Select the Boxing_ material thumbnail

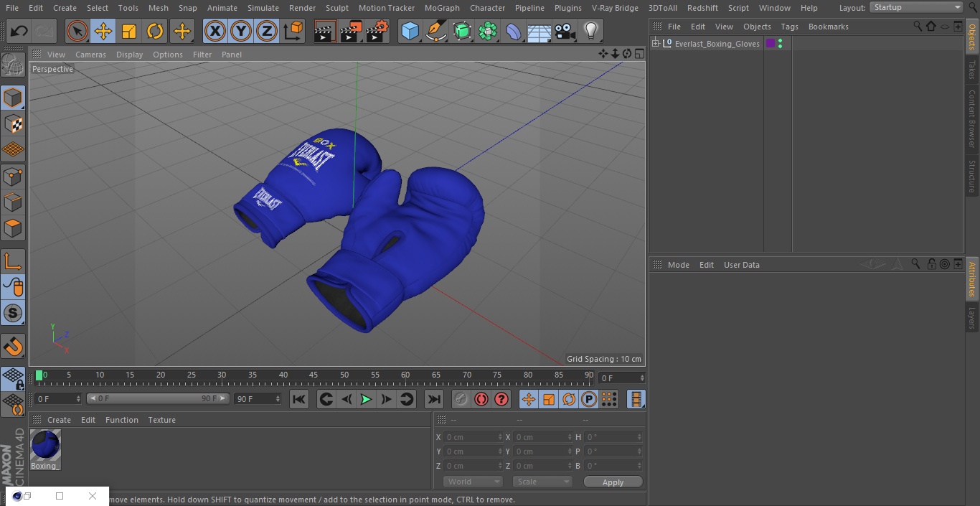[45, 446]
